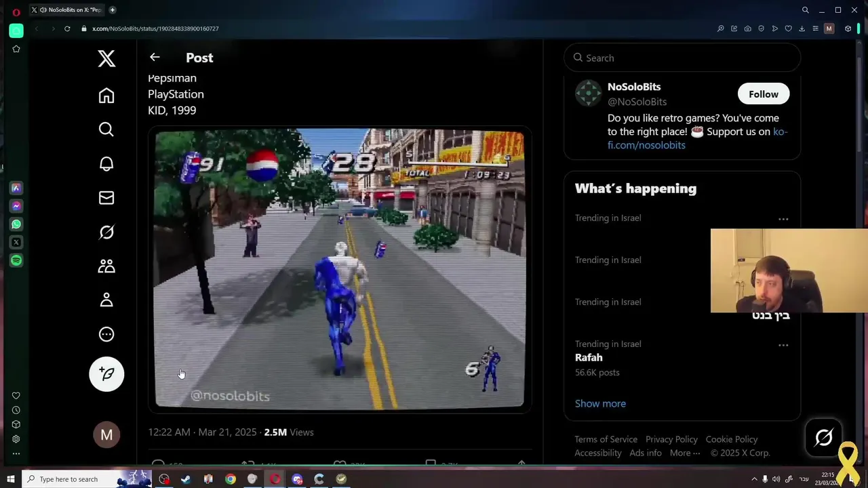The image size is (868, 488).
Task: Open volume speaker in system tray
Action: click(x=776, y=479)
